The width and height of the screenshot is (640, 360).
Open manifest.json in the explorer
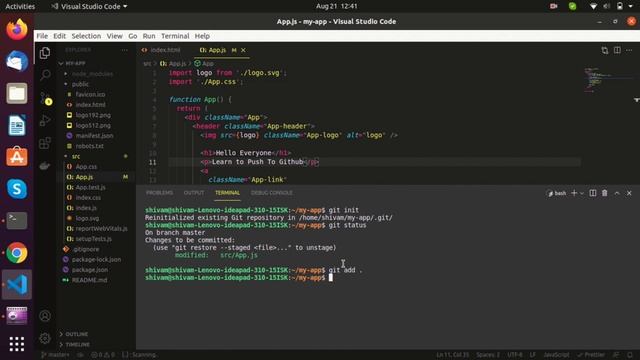click(x=94, y=136)
